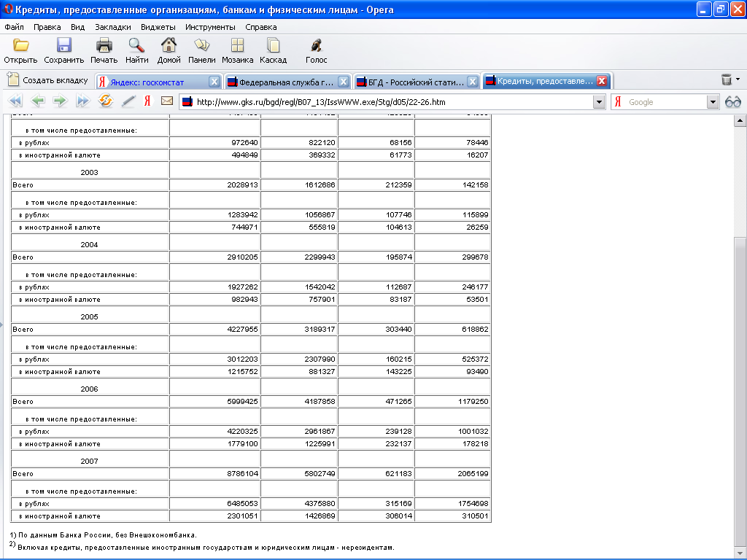Image resolution: width=747 pixels, height=560 pixels.
Task: Activate the Голос (Voice) microphone icon
Action: tap(316, 46)
